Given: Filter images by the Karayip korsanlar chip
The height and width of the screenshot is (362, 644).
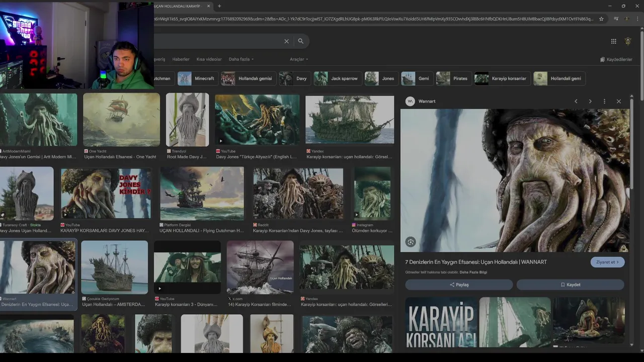Looking at the screenshot, I should (502, 78).
